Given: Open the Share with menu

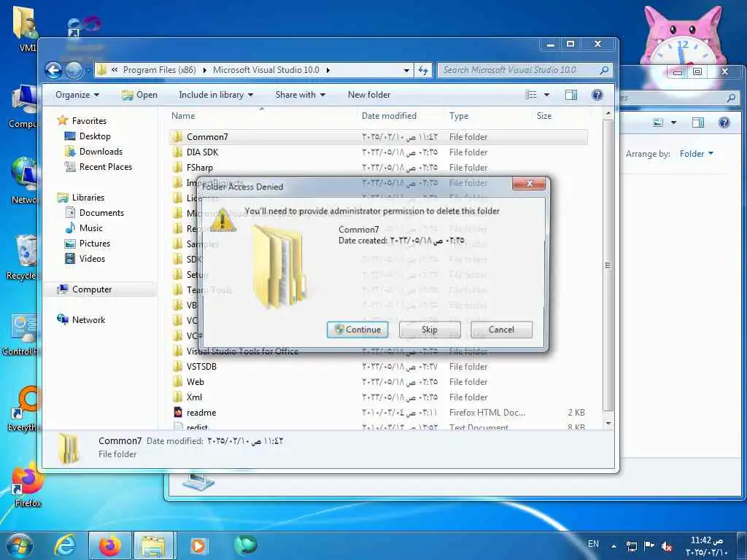Looking at the screenshot, I should coord(300,95).
